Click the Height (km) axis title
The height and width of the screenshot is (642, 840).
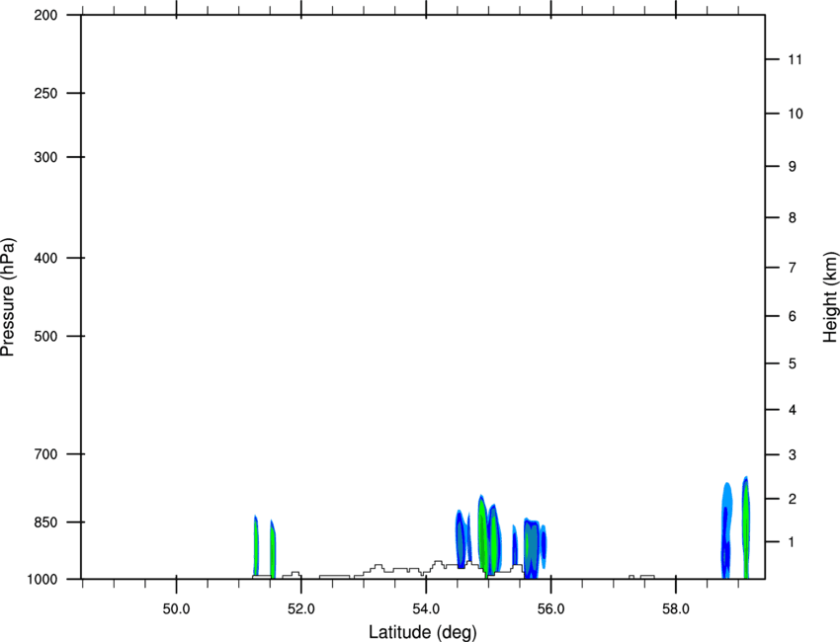click(x=830, y=296)
